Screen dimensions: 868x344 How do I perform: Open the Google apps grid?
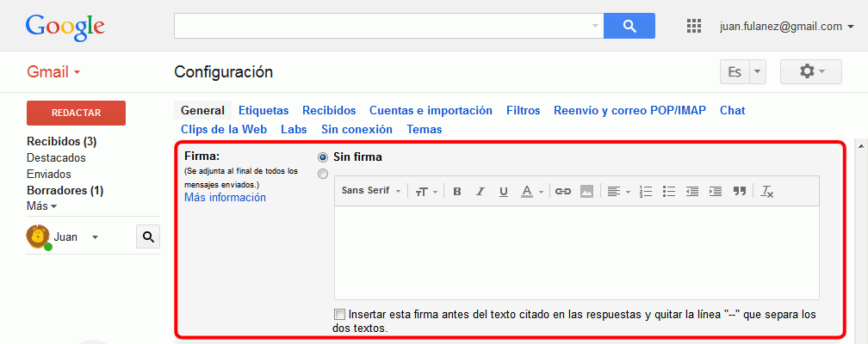694,26
